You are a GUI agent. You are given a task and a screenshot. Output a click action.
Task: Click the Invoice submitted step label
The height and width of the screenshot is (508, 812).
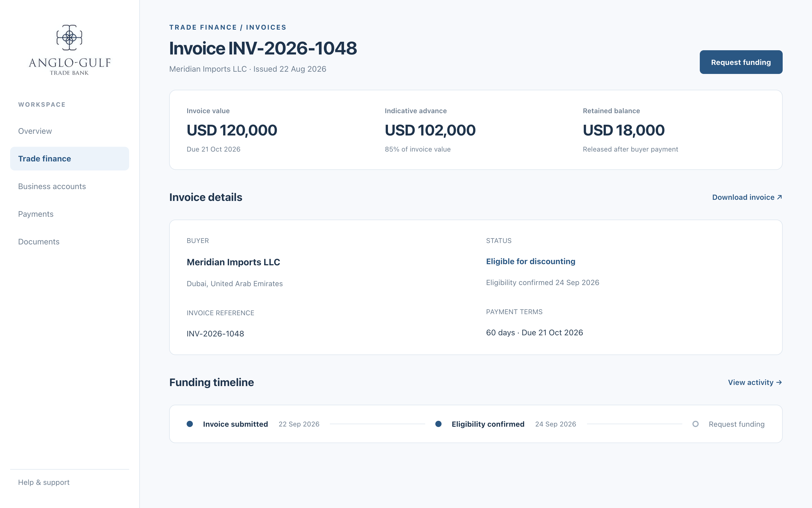pos(235,424)
